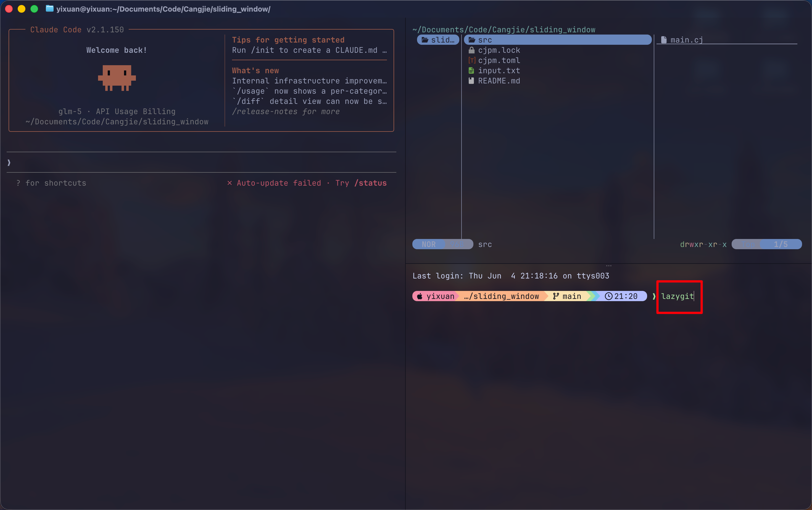The image size is (812, 510).
Task: Click the pane divider ellipsis handle
Action: click(608, 265)
